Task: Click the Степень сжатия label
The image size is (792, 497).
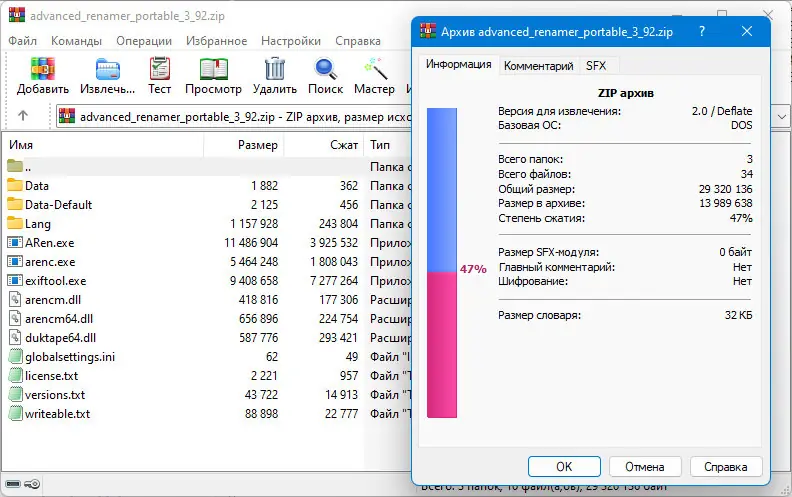Action: click(541, 218)
